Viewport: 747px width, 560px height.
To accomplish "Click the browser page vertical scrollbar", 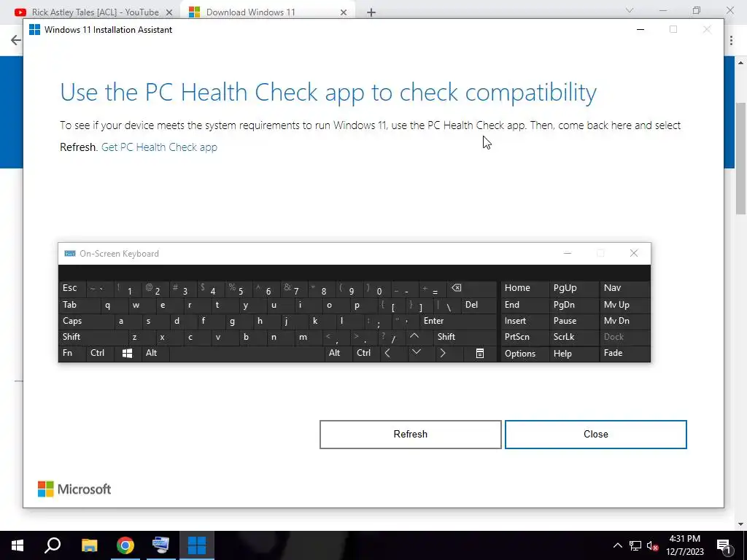I will click(x=741, y=158).
